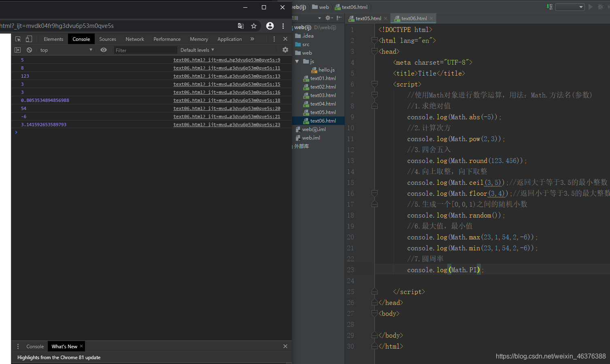This screenshot has width=610, height=364.
Task: Activate DevTools inspect element picker
Action: (18, 39)
